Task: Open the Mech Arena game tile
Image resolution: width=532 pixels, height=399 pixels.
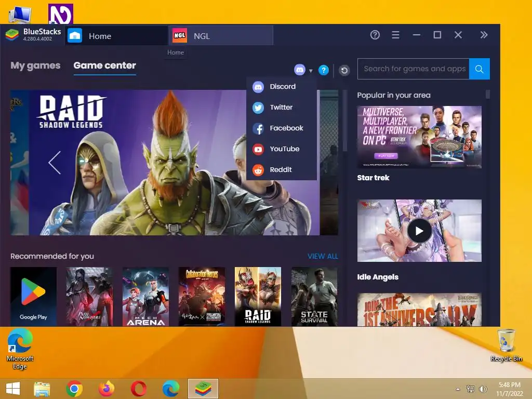Action: (145, 297)
